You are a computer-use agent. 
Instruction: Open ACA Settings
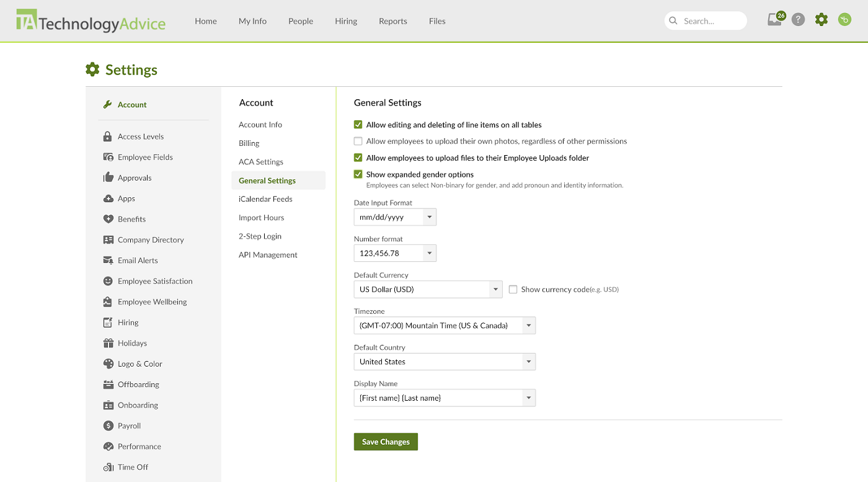261,162
